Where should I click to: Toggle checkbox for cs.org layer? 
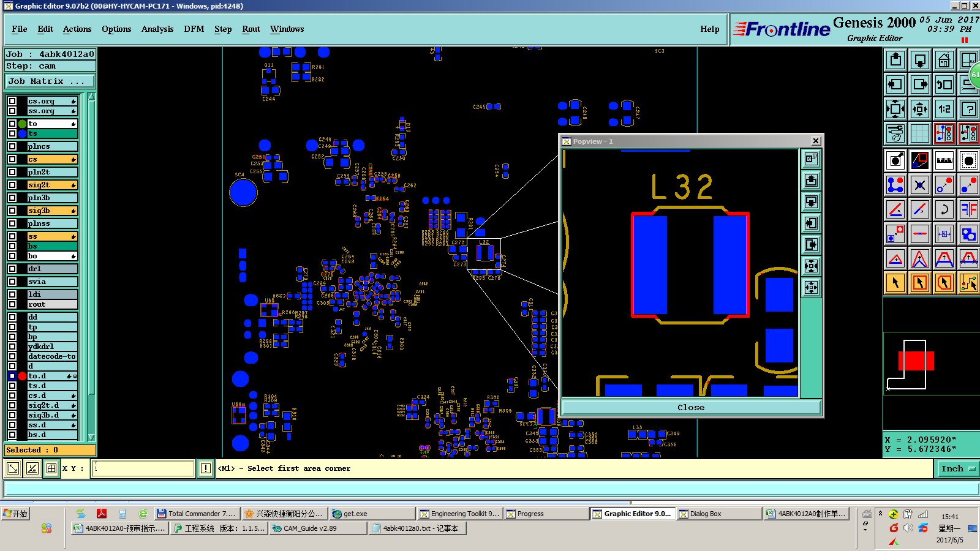12,101
